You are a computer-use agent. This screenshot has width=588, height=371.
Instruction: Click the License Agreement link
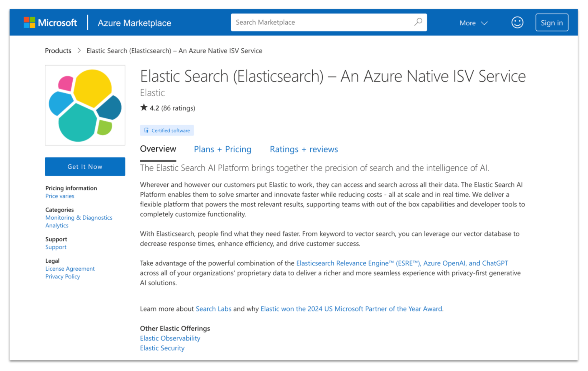coord(70,268)
